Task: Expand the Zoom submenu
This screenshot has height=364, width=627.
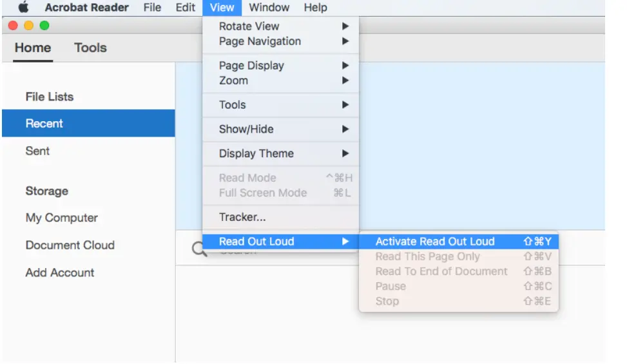Action: (281, 81)
